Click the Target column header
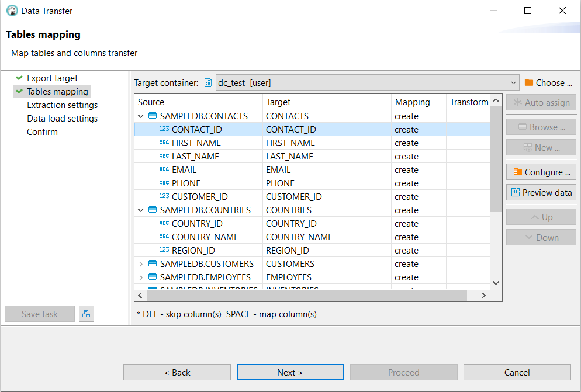 tap(327, 102)
